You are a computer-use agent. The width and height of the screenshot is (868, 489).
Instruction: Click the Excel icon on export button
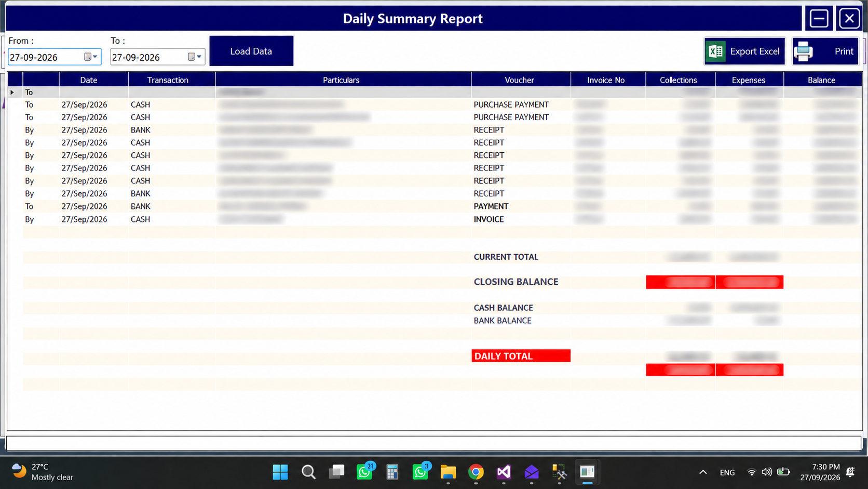(x=716, y=51)
